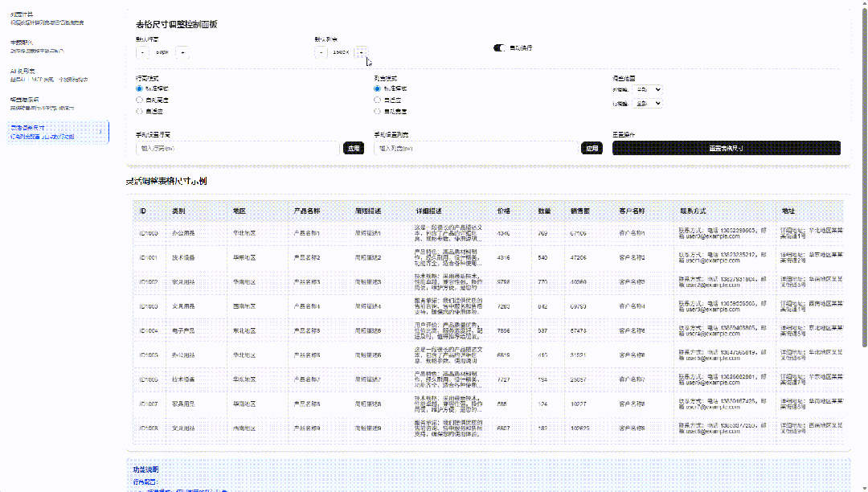Focus the manual row height input field
The width and height of the screenshot is (868, 492).
coord(238,148)
